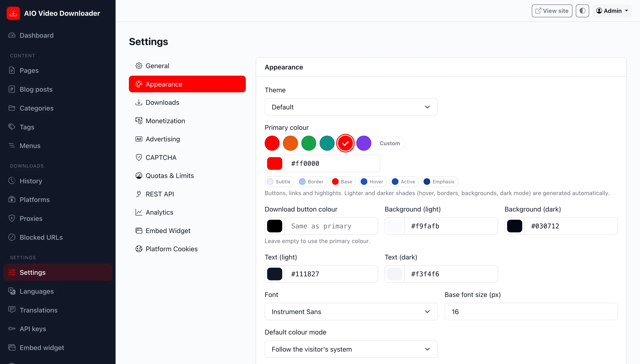Open the Background (dark) colour swatch
This screenshot has width=640, height=364.
point(515,226)
